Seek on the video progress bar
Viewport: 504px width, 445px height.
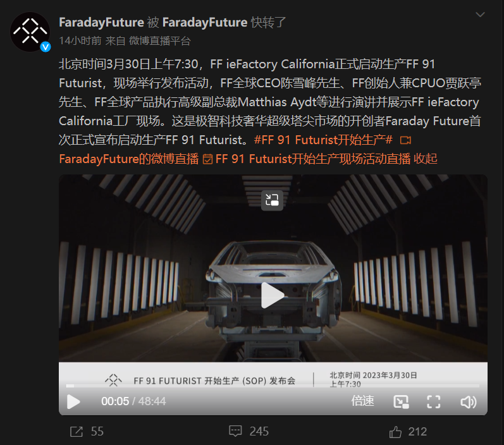click(273, 386)
